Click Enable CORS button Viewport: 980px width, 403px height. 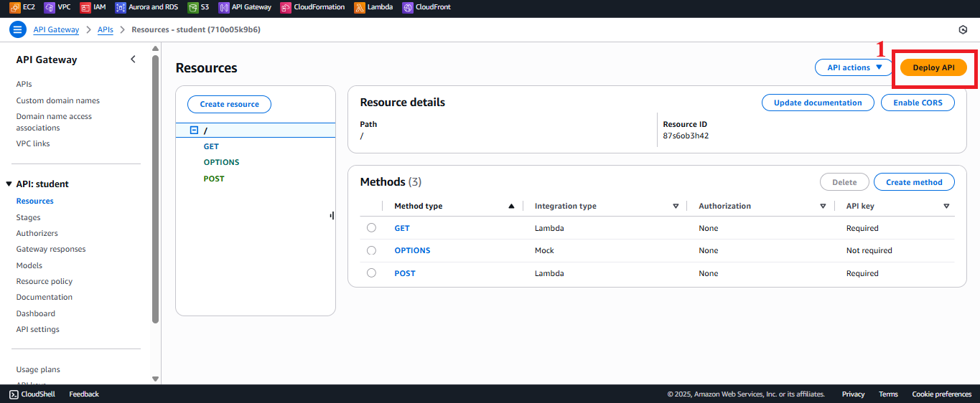pos(918,103)
